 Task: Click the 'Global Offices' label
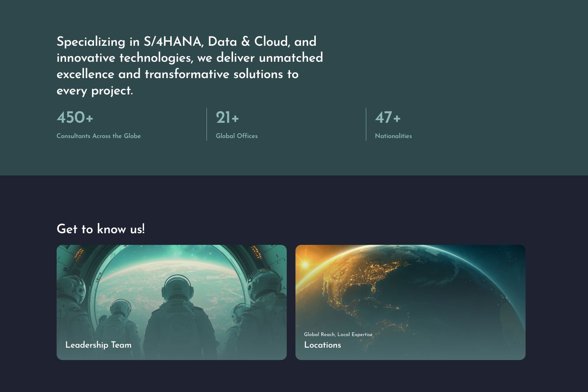(237, 136)
